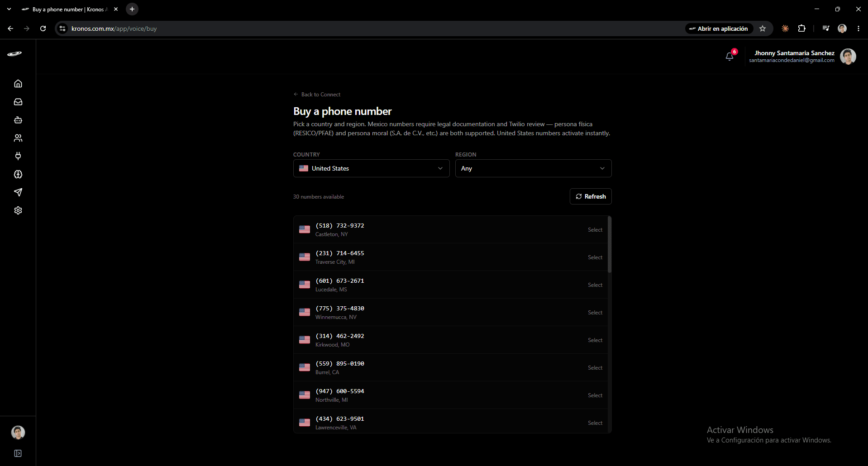
Task: Click the '30 numbers available' text
Action: pos(319,197)
